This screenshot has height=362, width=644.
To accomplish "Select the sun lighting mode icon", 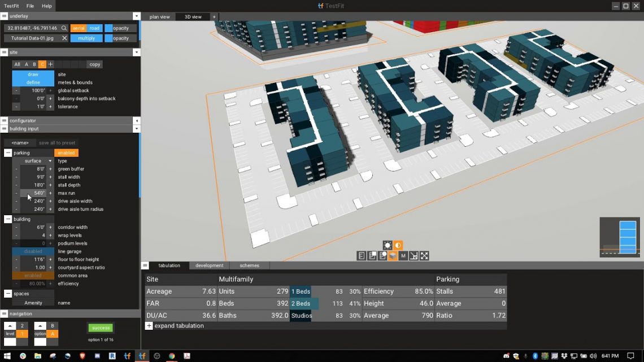I will pyautogui.click(x=388, y=245).
